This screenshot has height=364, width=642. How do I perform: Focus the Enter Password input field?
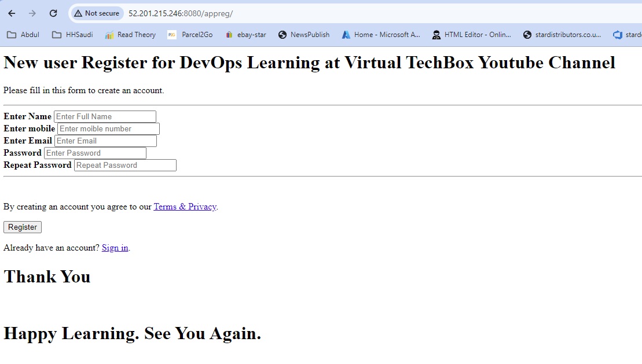pyautogui.click(x=95, y=153)
